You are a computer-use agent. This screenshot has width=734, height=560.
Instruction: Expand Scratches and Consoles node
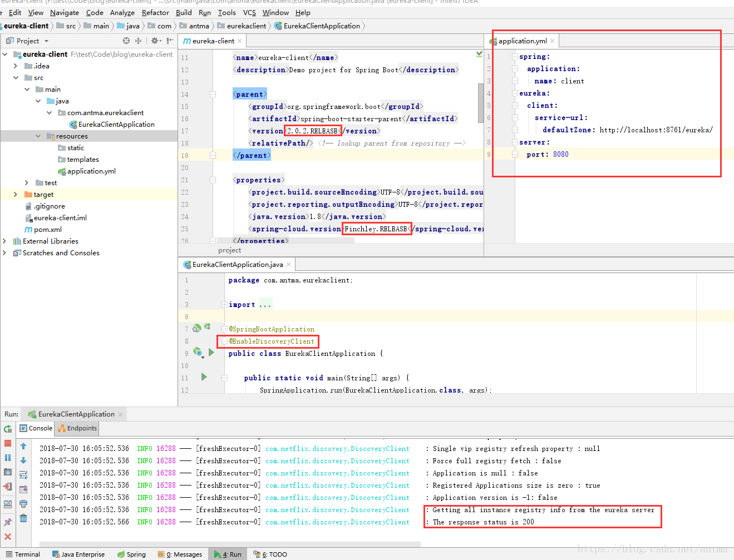5,252
